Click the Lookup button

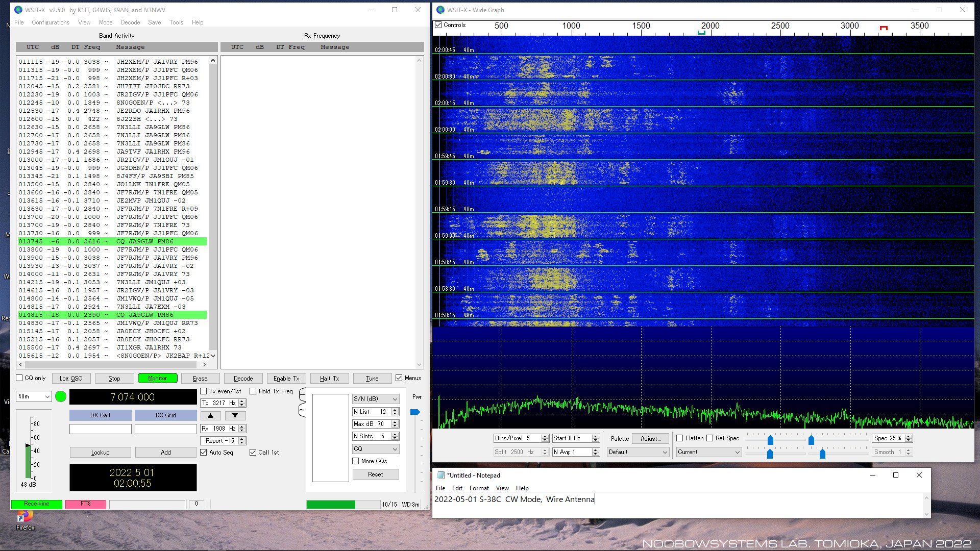[x=101, y=453]
